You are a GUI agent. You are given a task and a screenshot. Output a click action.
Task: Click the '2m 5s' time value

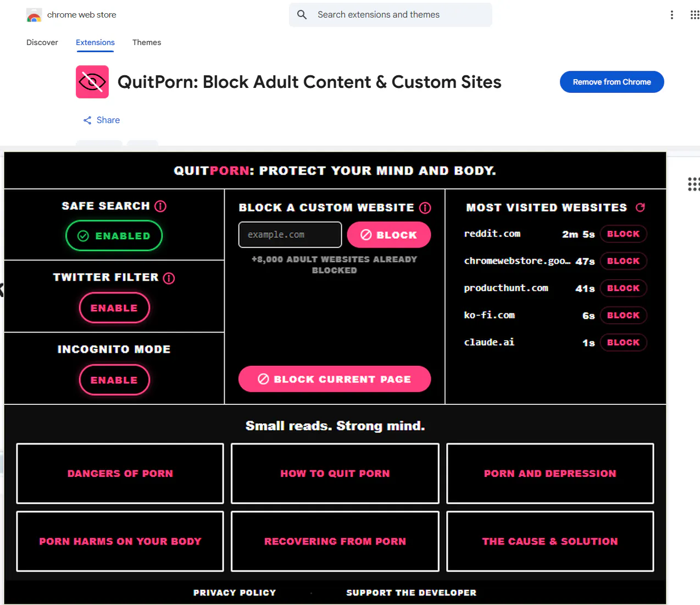point(579,235)
